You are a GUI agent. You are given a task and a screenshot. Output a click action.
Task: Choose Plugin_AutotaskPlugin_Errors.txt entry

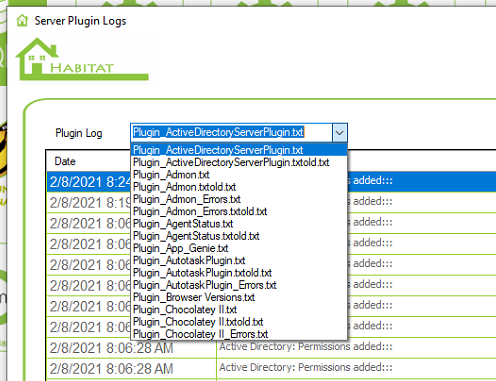[x=239, y=285]
